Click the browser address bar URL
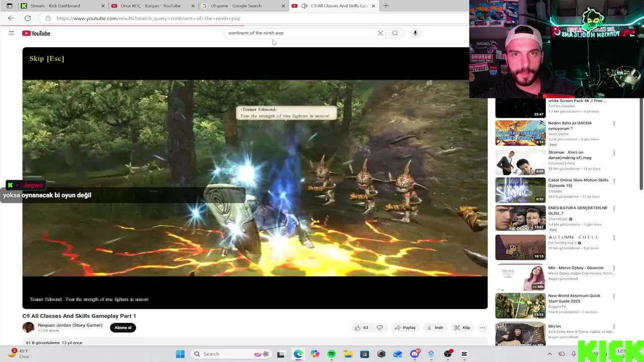644x362 pixels. (148, 19)
